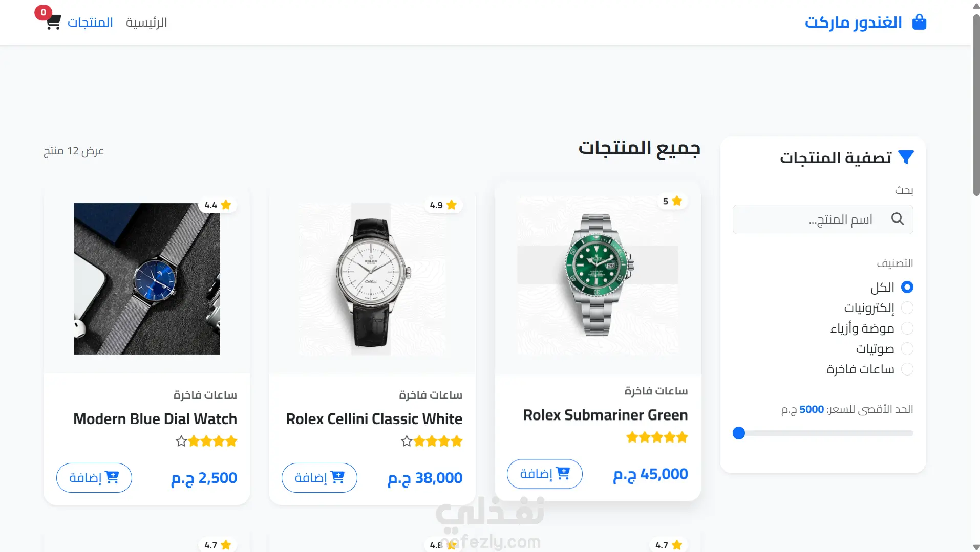Select the الكل category radio
Screen dimensions: 980x552
[907, 287]
